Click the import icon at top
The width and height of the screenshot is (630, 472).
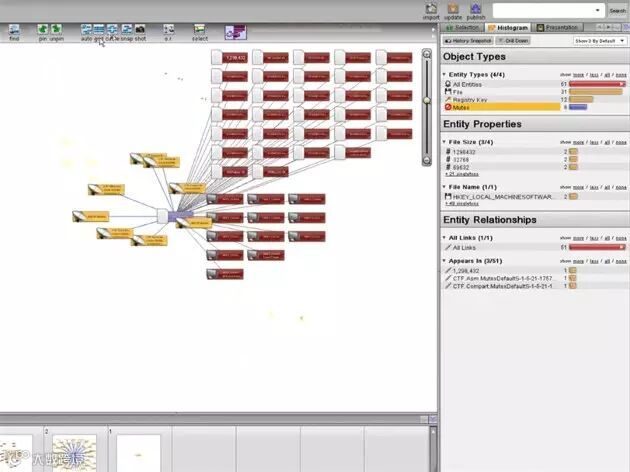(431, 8)
